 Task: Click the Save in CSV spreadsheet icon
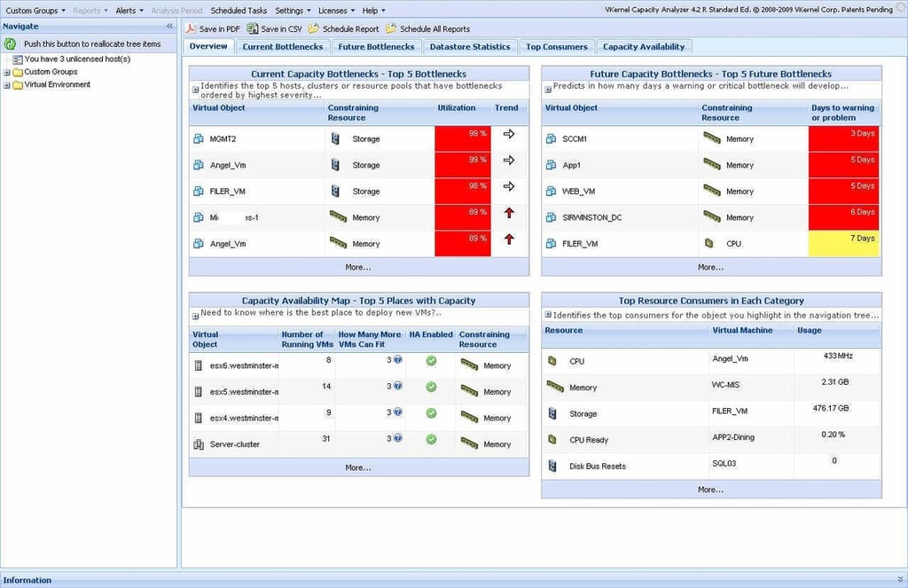[252, 28]
